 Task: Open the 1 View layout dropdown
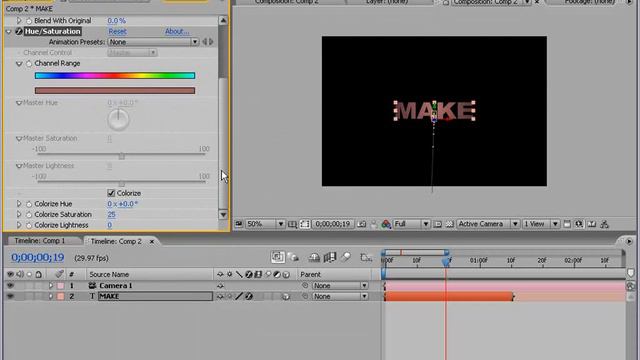click(x=541, y=224)
